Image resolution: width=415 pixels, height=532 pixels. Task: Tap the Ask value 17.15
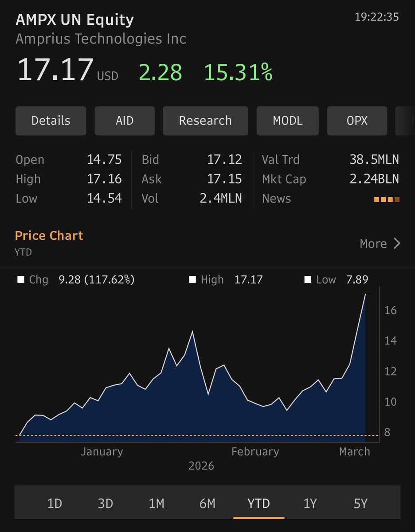[225, 179]
